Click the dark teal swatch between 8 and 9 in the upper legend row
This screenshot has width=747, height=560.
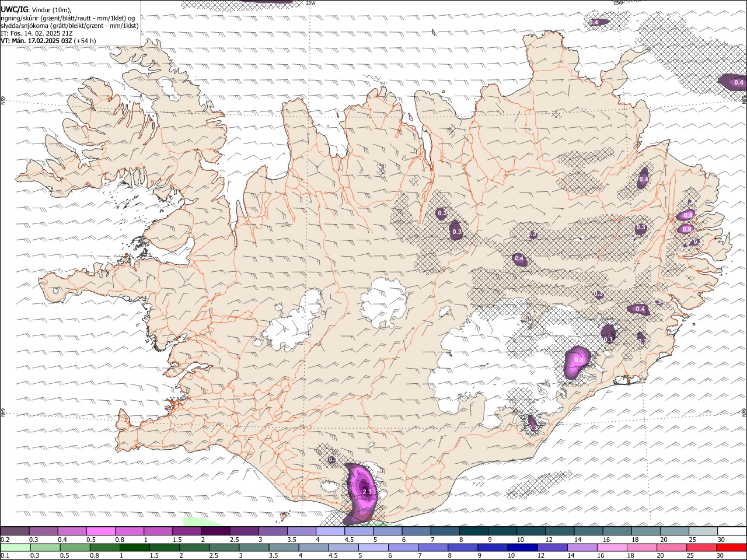point(474,531)
